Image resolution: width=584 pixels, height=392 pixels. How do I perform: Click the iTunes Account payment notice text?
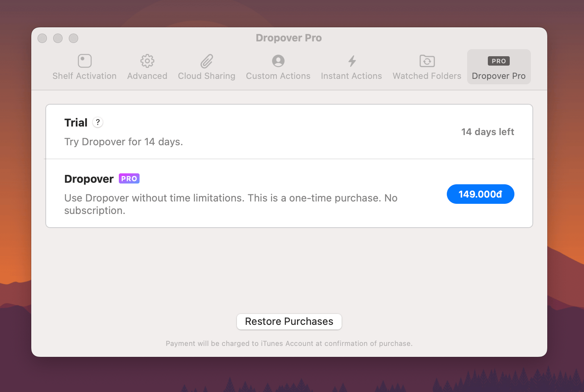(x=289, y=344)
